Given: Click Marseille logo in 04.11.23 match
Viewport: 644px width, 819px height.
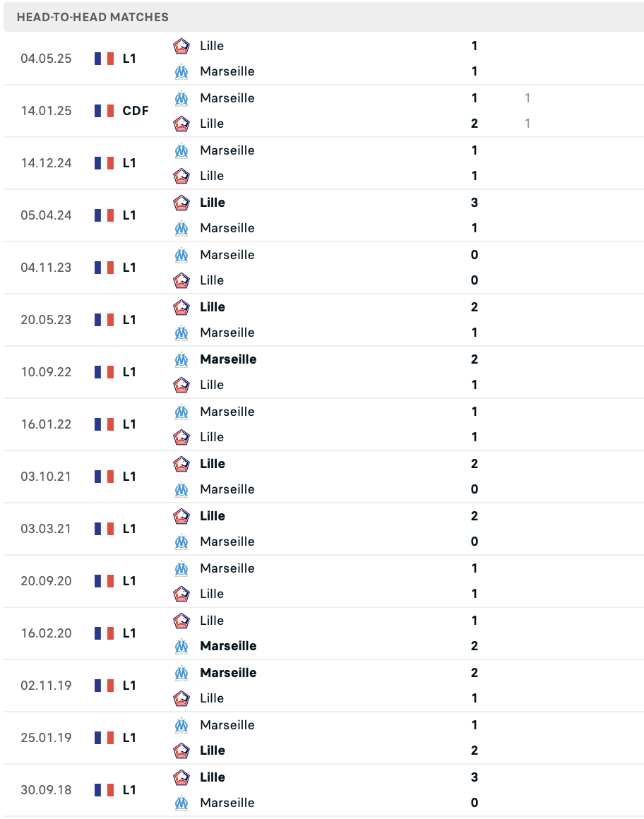Looking at the screenshot, I should [x=181, y=255].
